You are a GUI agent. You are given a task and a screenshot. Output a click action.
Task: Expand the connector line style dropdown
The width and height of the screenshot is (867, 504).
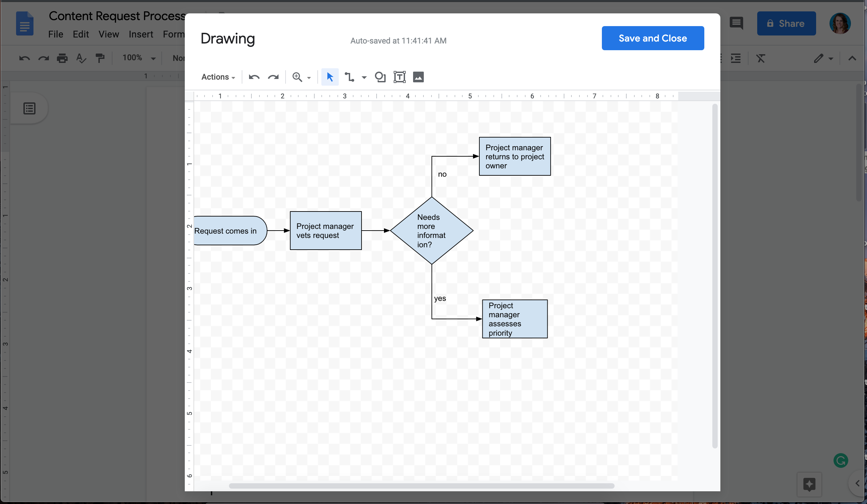pos(363,77)
